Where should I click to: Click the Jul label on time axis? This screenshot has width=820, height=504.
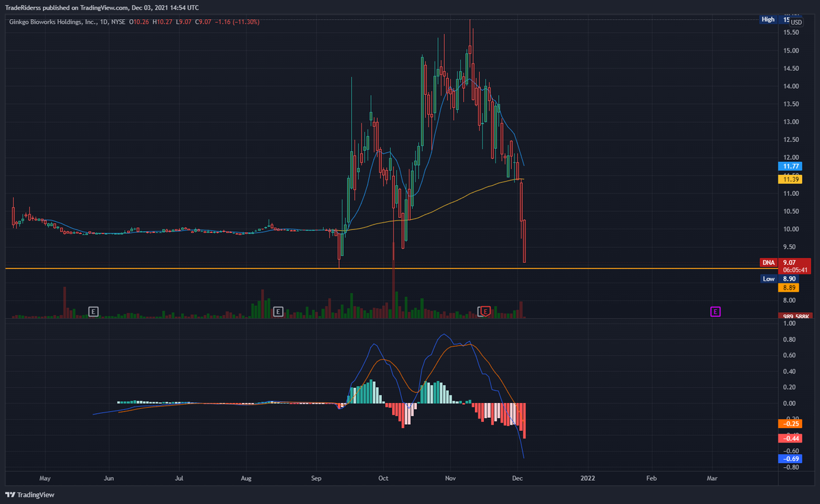[x=179, y=479]
